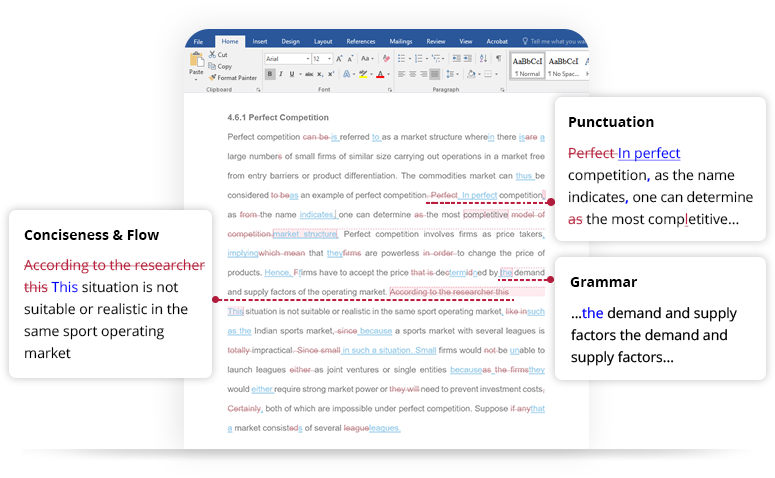Sort the paragraph A to Z
Viewport: 775px width, 478px height.
pos(483,59)
